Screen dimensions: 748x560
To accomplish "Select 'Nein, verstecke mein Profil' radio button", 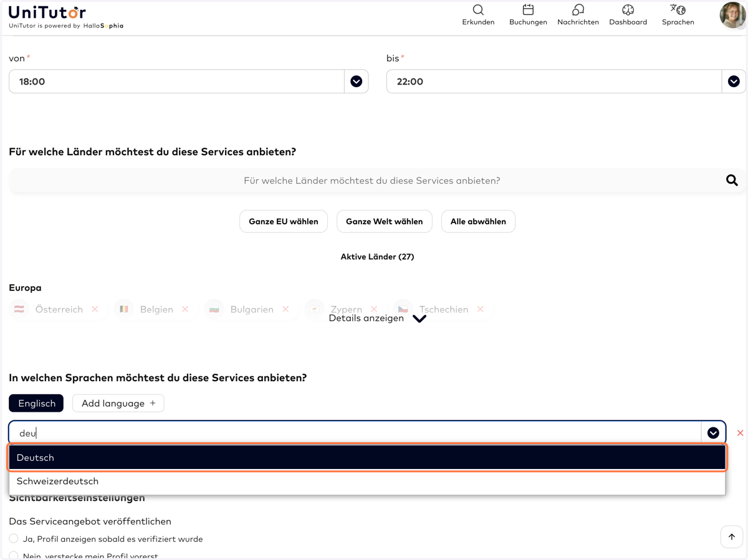I will 14,556.
